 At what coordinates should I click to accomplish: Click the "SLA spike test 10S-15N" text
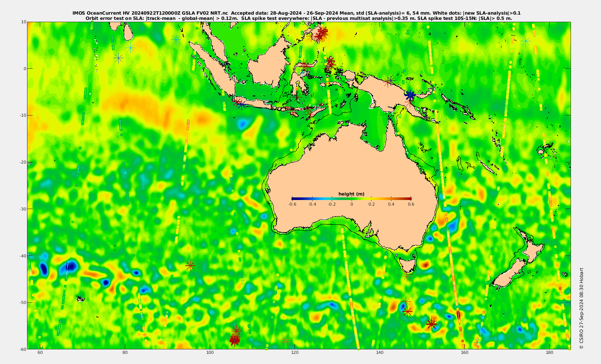point(447,18)
